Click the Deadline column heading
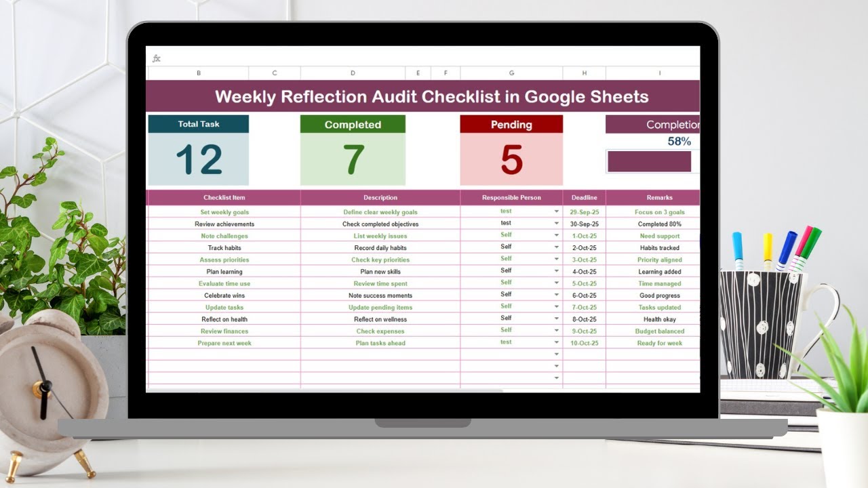Viewport: 868px width, 488px height. 584,198
